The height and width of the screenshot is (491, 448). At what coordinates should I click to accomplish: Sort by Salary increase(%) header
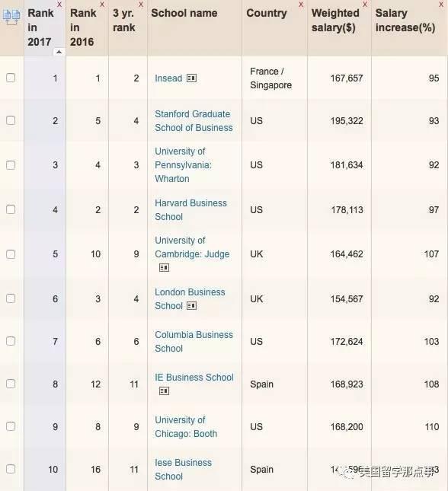[405, 21]
